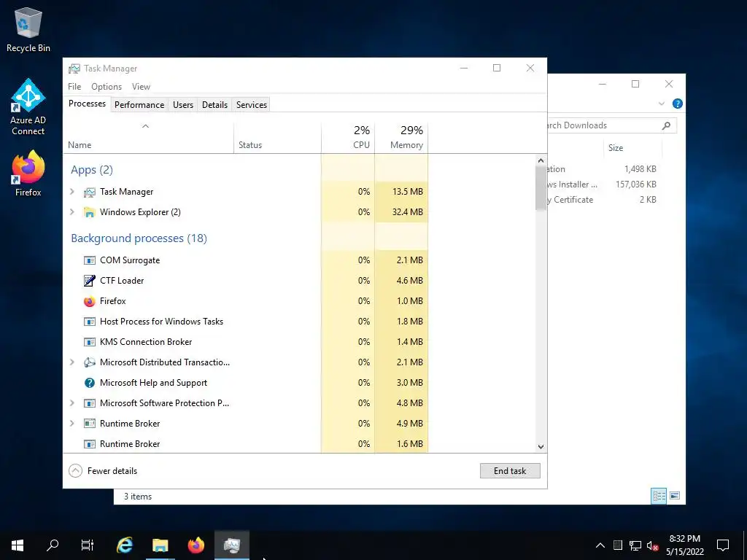Select Background processes (18) heading
The height and width of the screenshot is (560, 747).
pos(139,238)
